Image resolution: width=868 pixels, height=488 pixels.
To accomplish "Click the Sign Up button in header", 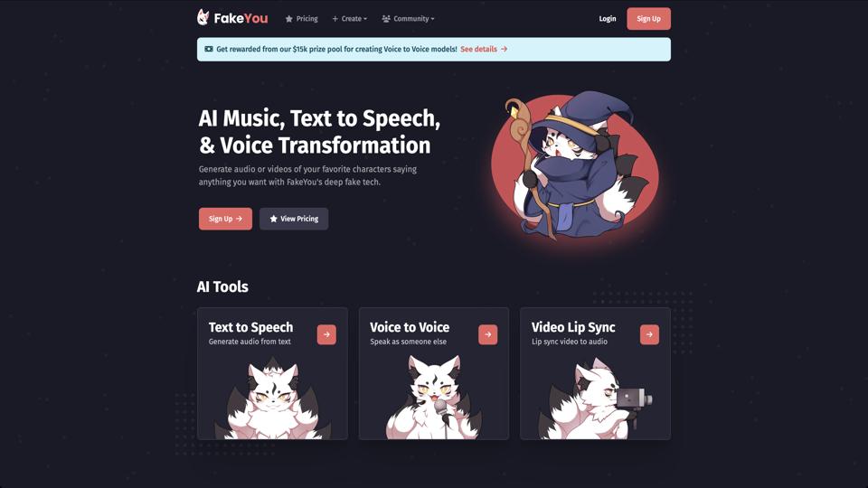I will coord(649,19).
